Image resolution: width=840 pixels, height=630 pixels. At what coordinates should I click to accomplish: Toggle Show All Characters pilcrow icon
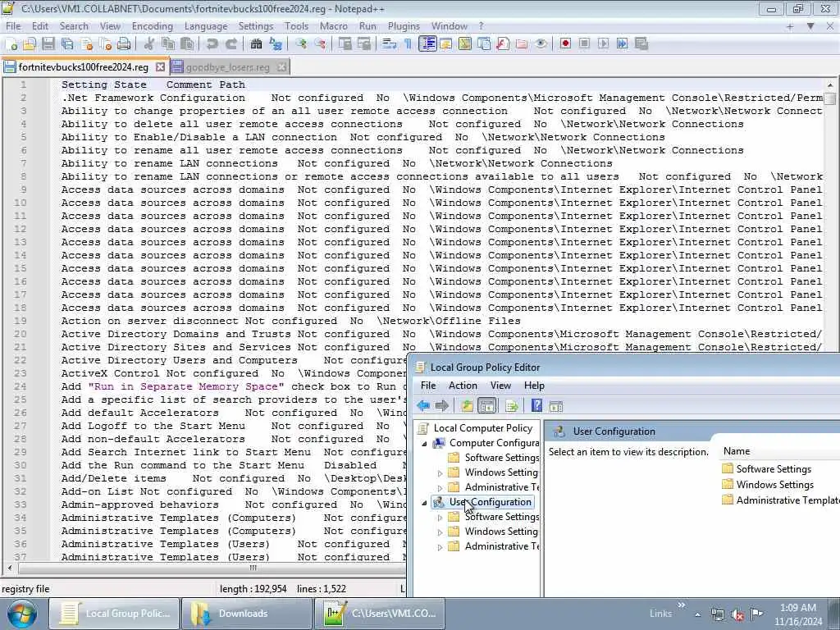[408, 44]
